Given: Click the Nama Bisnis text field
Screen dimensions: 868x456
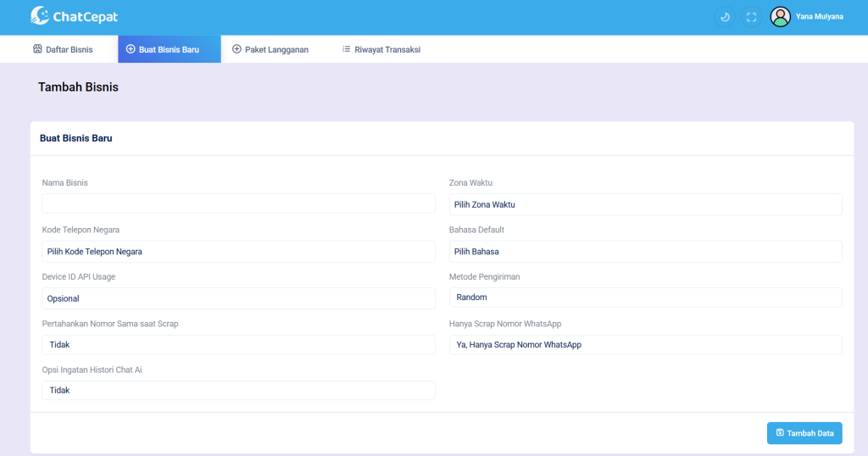Looking at the screenshot, I should pos(238,203).
